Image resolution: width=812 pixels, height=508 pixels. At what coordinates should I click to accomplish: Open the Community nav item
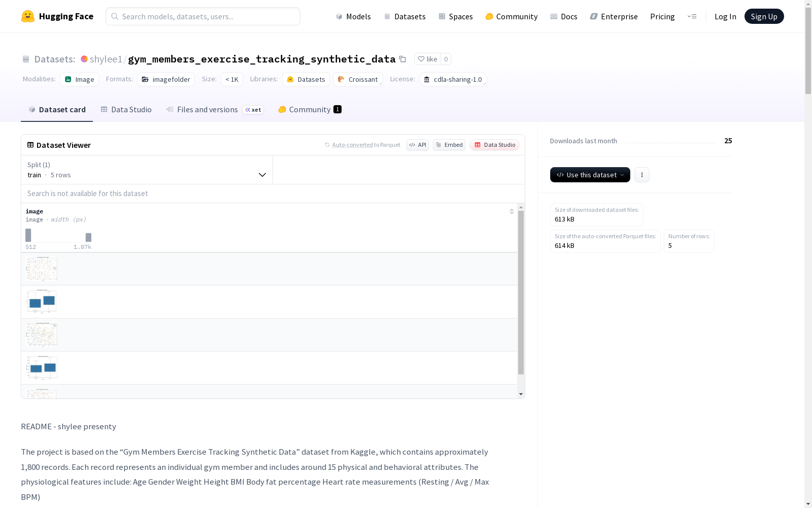pyautogui.click(x=512, y=16)
